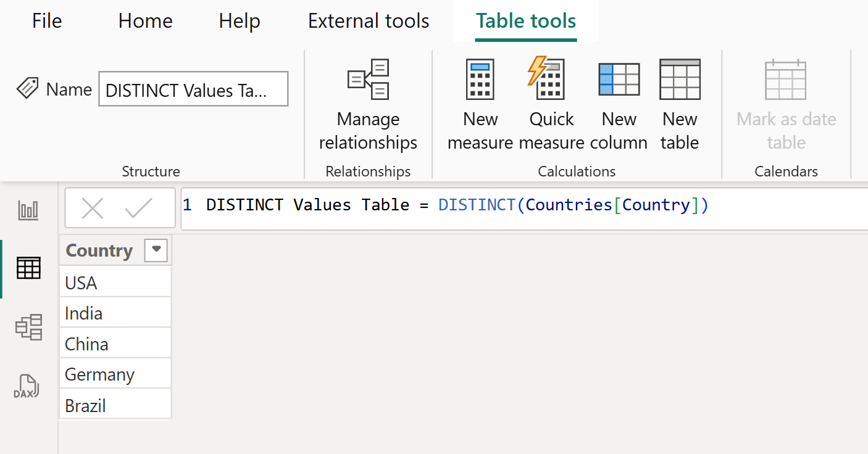Open the Help tab
Image resolution: width=868 pixels, height=454 pixels.
(x=240, y=21)
